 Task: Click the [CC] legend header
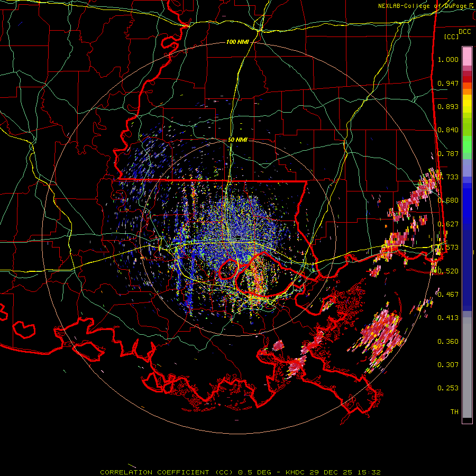[451, 36]
